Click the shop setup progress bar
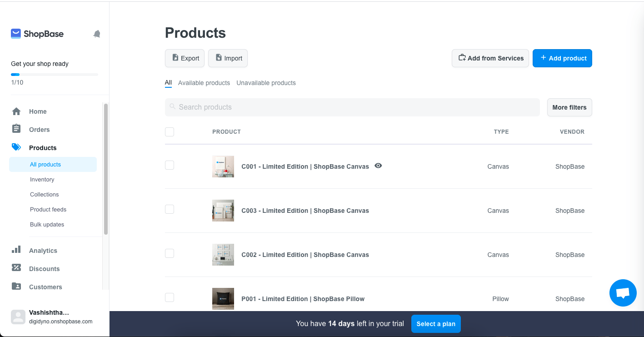This screenshot has height=337, width=644. coord(55,74)
